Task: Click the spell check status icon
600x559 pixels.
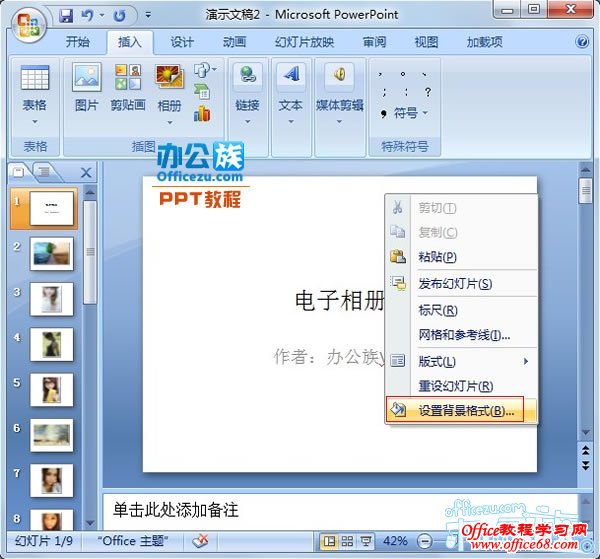Action: pyautogui.click(x=201, y=541)
